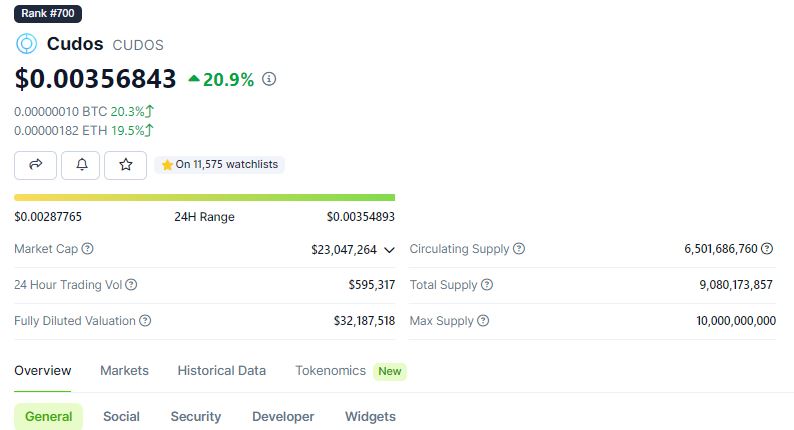Click the help icon next to 6,501,686,760

[x=767, y=249]
